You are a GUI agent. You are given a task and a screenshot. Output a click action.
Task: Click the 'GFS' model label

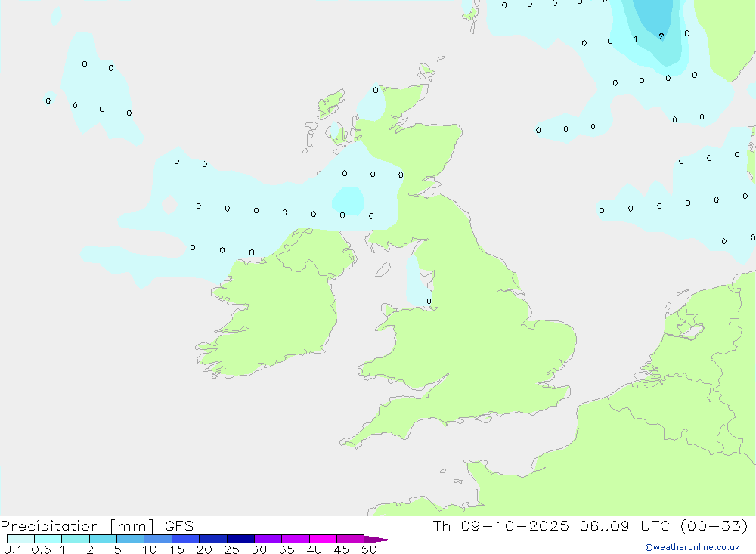(x=179, y=526)
